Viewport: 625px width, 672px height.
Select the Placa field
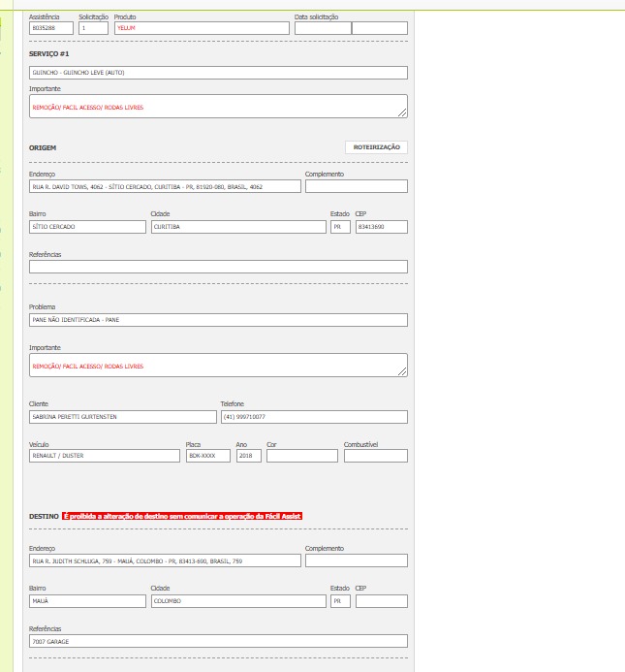pos(207,456)
